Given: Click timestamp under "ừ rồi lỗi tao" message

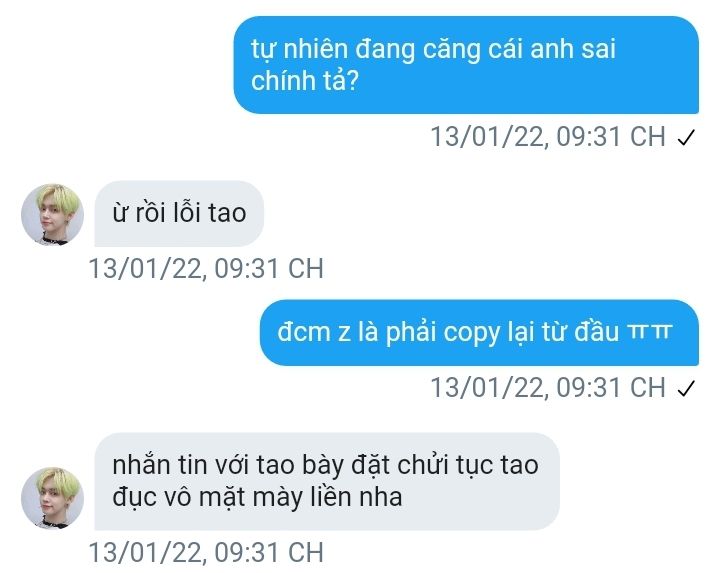Looking at the screenshot, I should pos(206,268).
